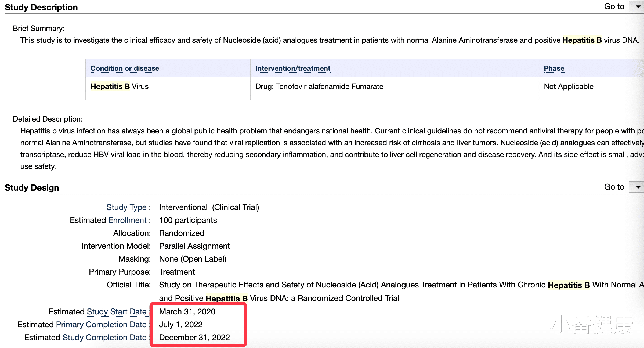The height and width of the screenshot is (348, 644).
Task: Click Tenofovir alafenamide Fumarate drug cell
Action: 319,87
